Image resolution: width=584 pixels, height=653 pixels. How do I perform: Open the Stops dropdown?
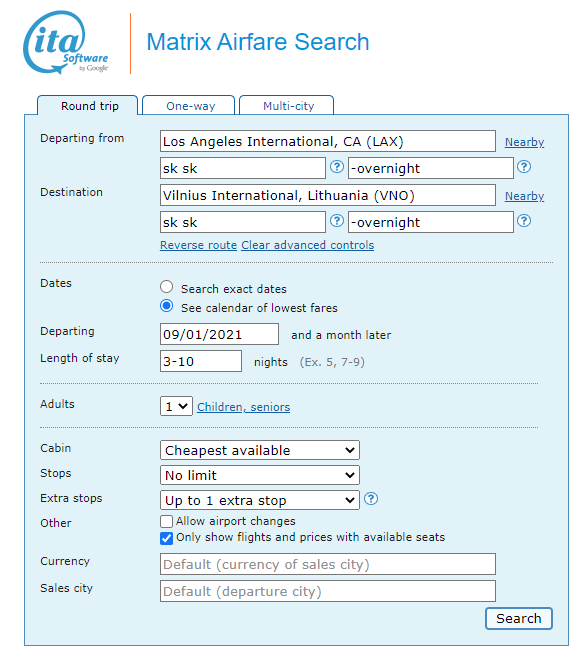tap(260, 475)
